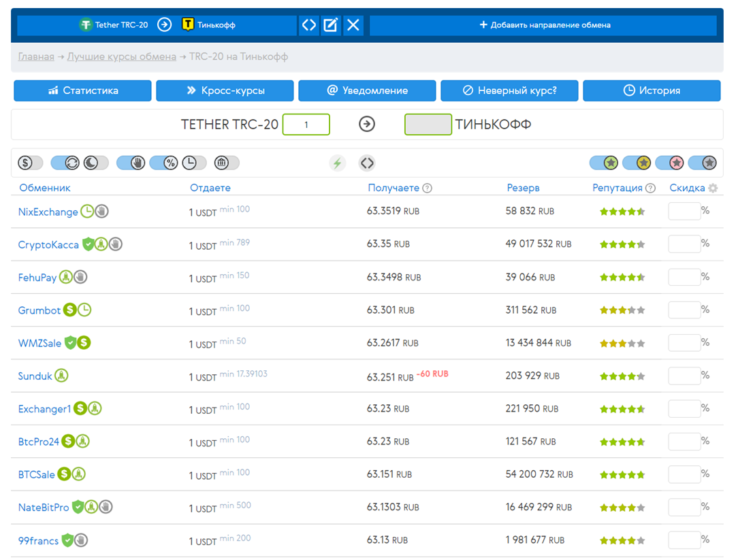Image resolution: width=738 pixels, height=560 pixels.
Task: Toggle the refresh arrows filter switch
Action: pyautogui.click(x=65, y=163)
